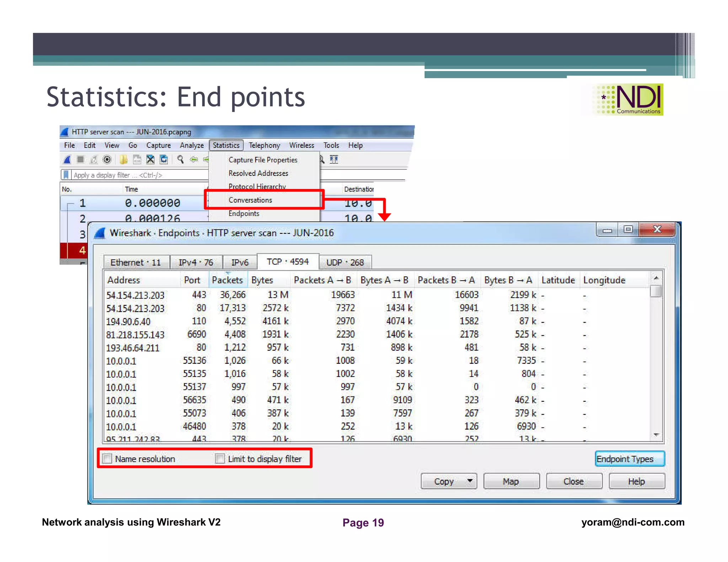Open the Help menu in menu bar
The height and width of the screenshot is (562, 728).
355,145
